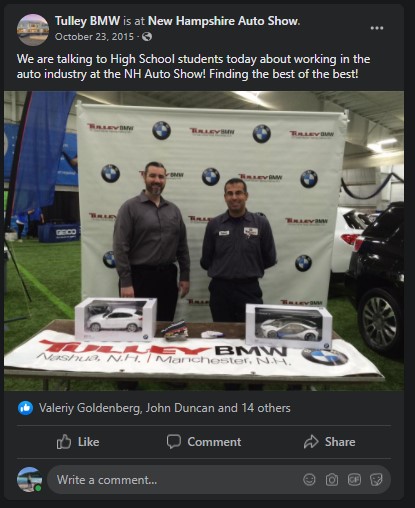Open the three-dot post options menu

377,28
